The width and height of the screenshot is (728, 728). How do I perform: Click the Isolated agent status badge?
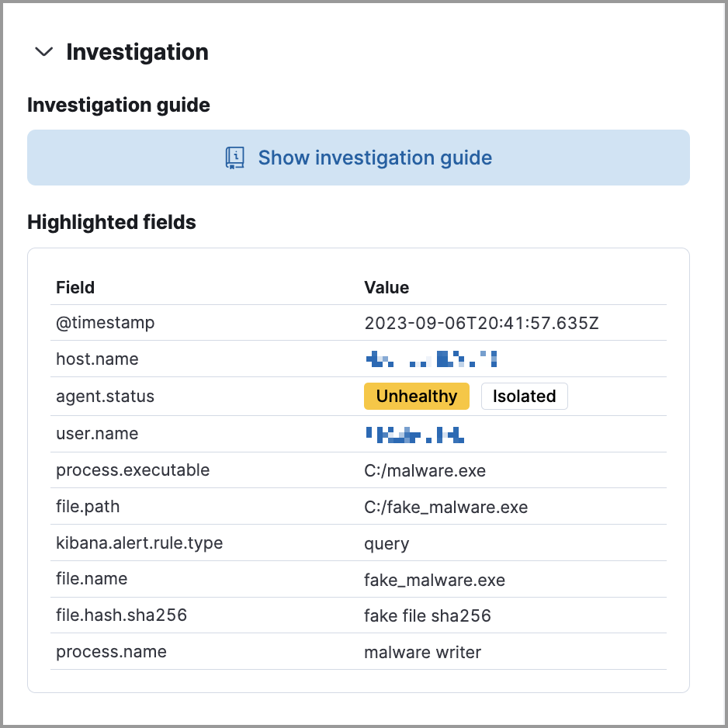(524, 396)
